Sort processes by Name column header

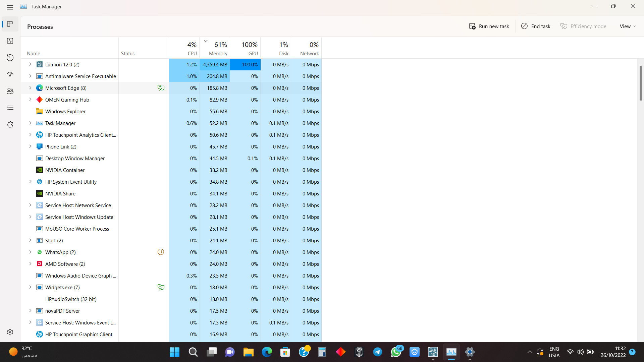(x=69, y=48)
